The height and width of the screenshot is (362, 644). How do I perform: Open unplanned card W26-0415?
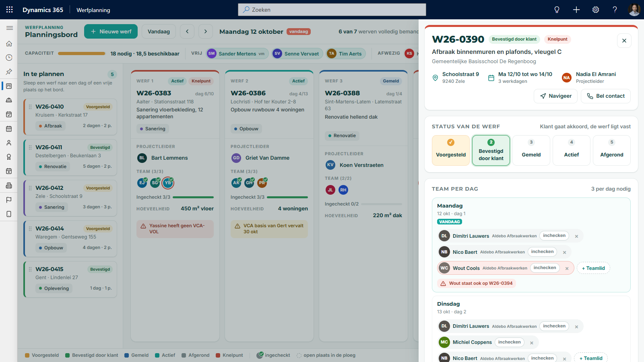pyautogui.click(x=70, y=279)
